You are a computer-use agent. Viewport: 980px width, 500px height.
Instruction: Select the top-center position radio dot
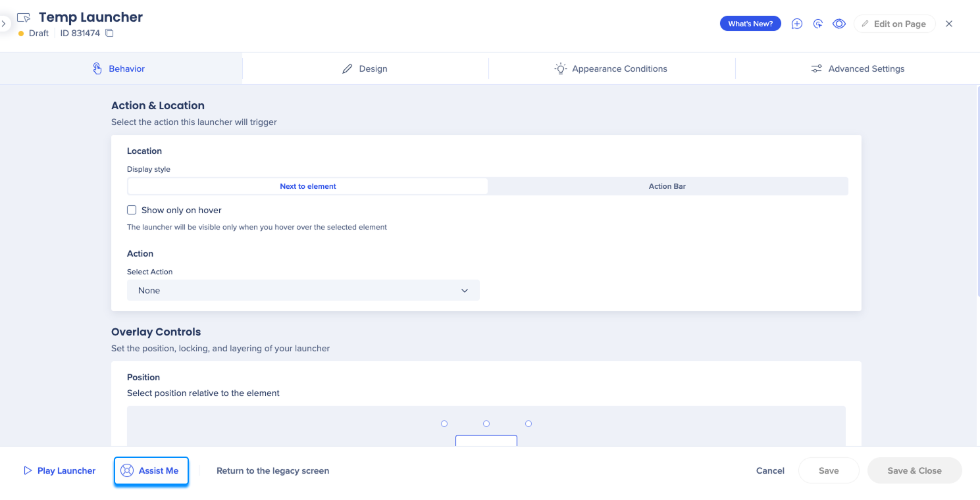486,424
